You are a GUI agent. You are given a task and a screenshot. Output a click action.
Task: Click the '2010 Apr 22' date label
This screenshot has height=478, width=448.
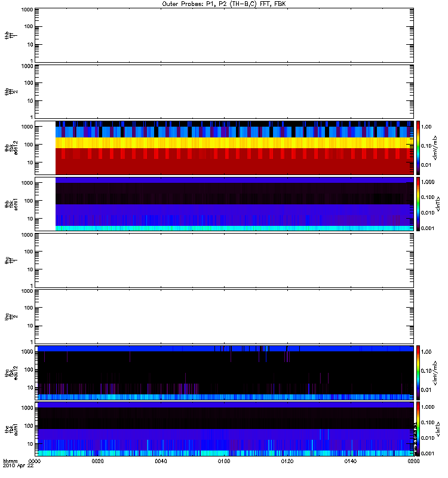[19, 466]
